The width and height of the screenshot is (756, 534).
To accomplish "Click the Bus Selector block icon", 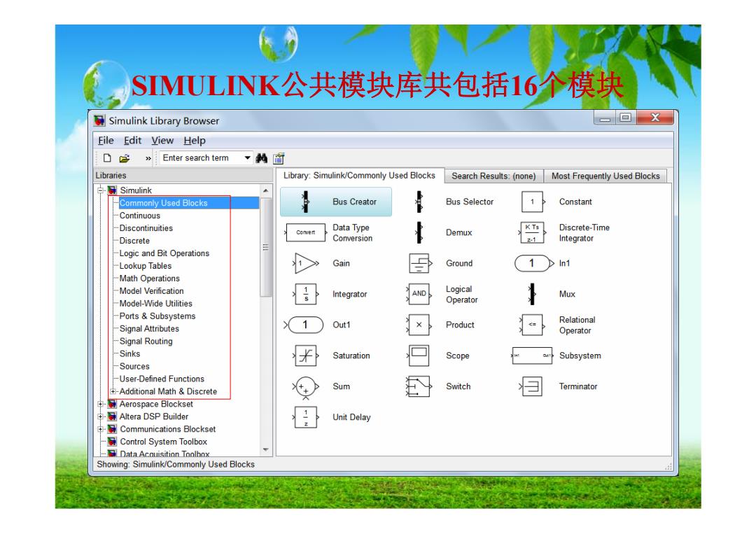I will (419, 202).
